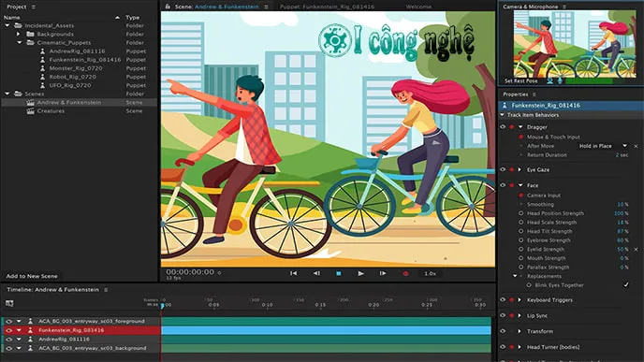Select UFO_Rig_0720 puppet in Project panel

(x=70, y=86)
